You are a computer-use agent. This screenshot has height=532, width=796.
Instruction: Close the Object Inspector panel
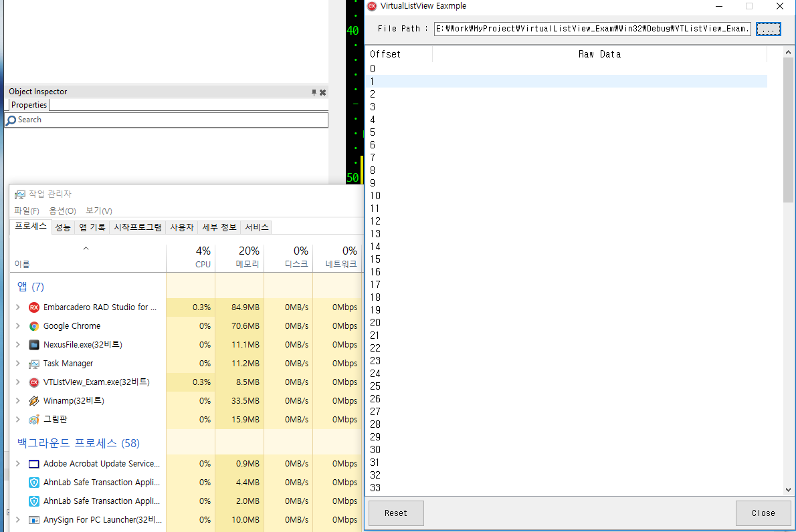click(322, 92)
